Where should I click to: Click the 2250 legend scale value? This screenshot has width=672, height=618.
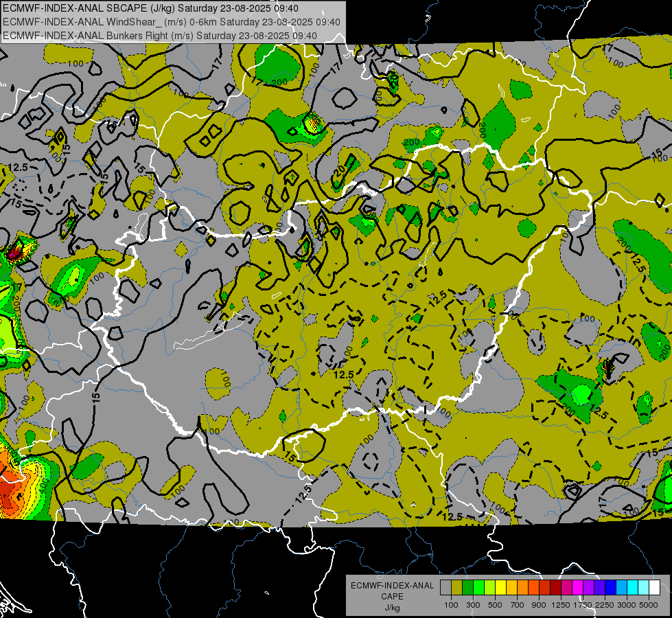(x=605, y=605)
